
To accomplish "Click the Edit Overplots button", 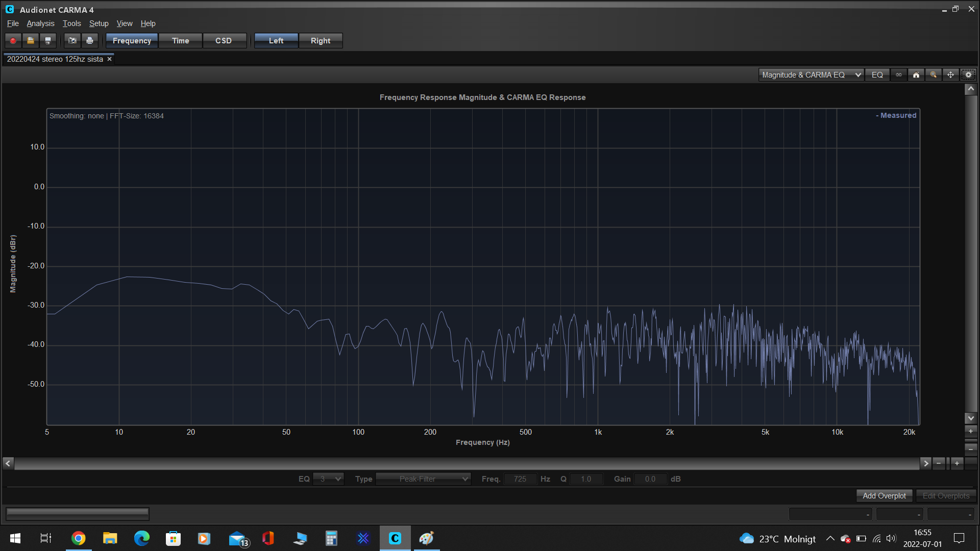I will 946,496.
